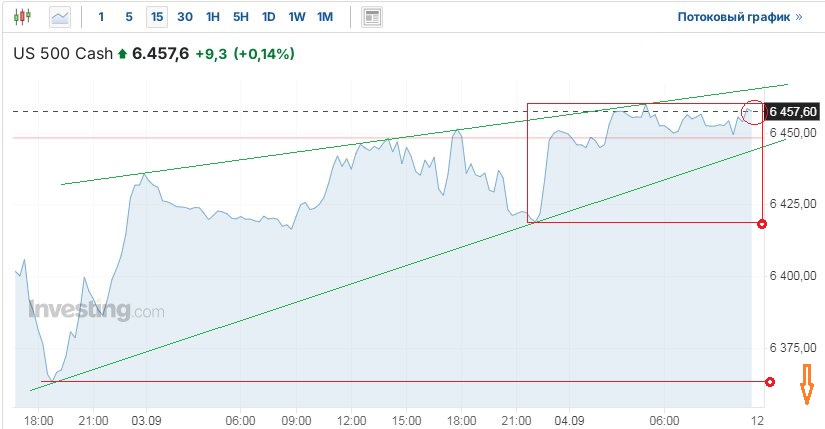
Task: Click the US 500 Cash title
Action: (62, 54)
